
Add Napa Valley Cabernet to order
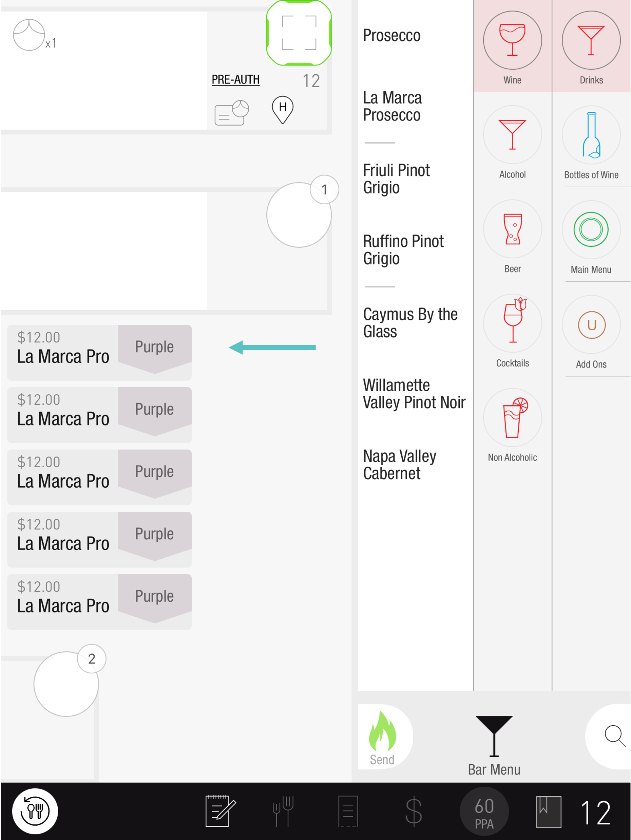click(399, 464)
